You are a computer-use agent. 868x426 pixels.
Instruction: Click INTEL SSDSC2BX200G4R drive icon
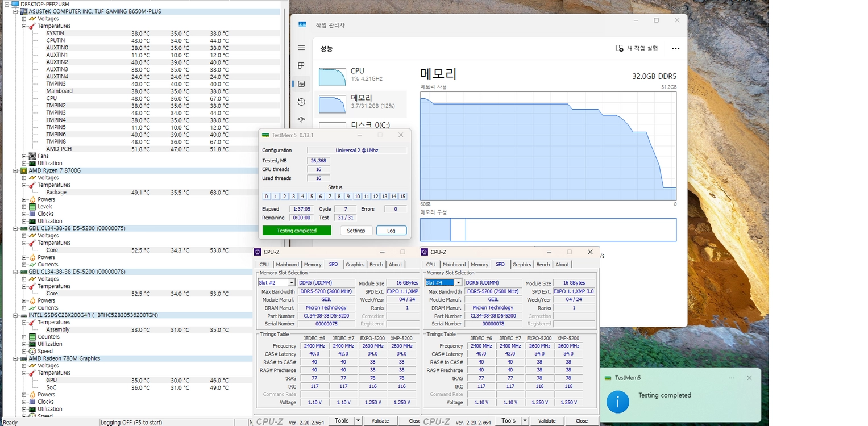pos(24,315)
